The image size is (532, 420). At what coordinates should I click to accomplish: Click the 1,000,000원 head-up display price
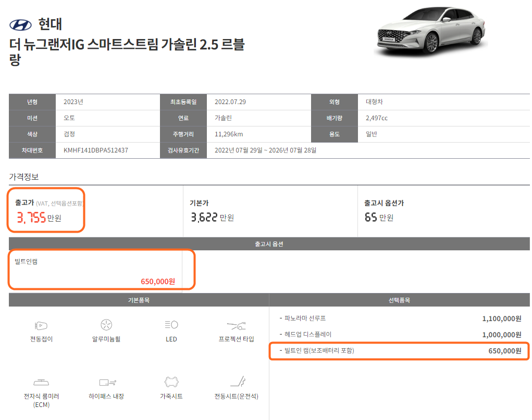[x=502, y=335]
